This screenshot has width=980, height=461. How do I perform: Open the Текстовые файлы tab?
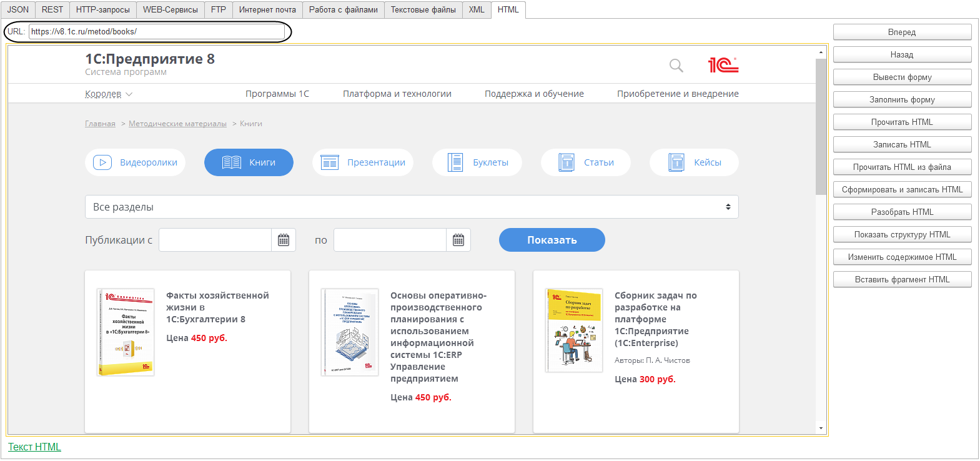coord(423,9)
